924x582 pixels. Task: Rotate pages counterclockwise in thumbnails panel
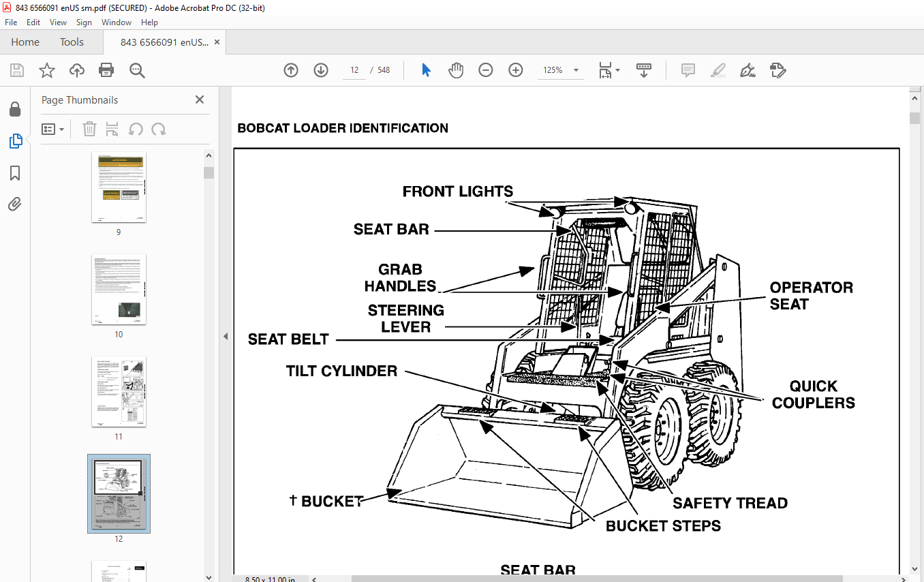pyautogui.click(x=136, y=129)
